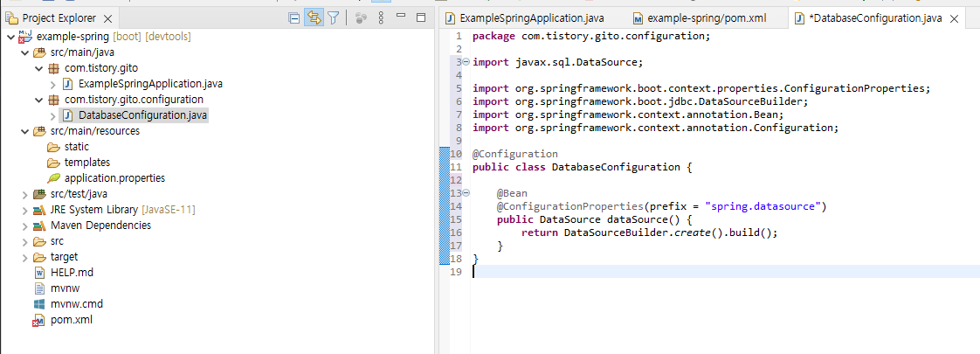Click the pom.xml error-marked file icon

(38, 320)
